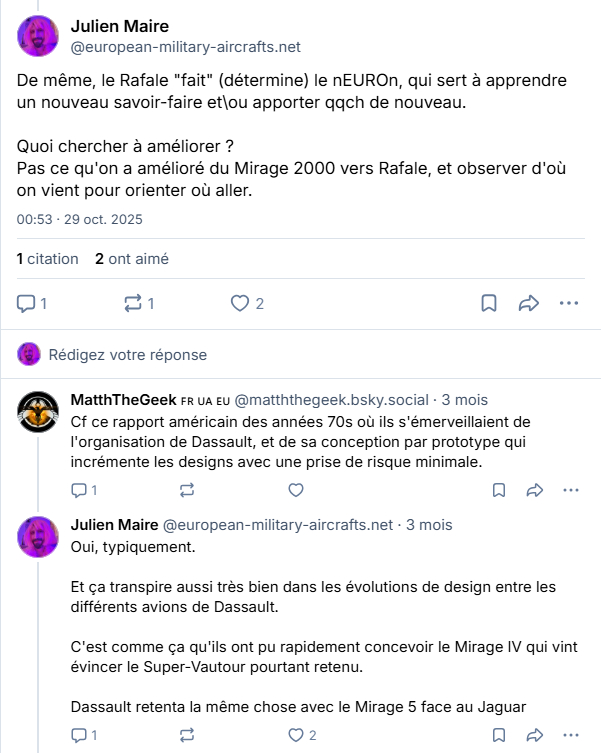Screen dimensions: 601x753
Task: Open more options for main post
Action: click(569, 303)
